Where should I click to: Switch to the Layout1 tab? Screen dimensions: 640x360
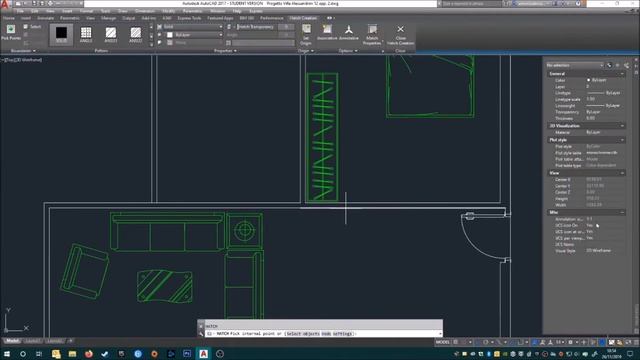click(x=33, y=341)
